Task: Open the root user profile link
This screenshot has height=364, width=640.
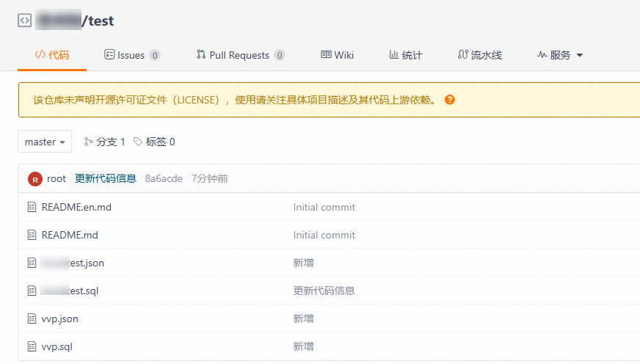Action: point(57,179)
